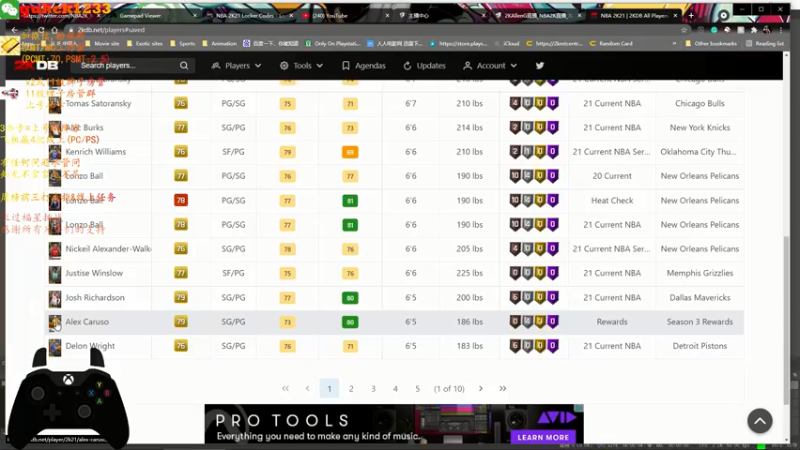Open the Players dropdown menu
This screenshot has width=800, height=450.
click(236, 65)
